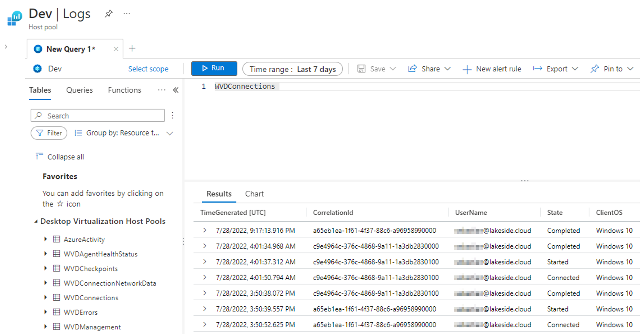Expand the WVDErrors table
This screenshot has width=644, height=334.
(x=46, y=312)
